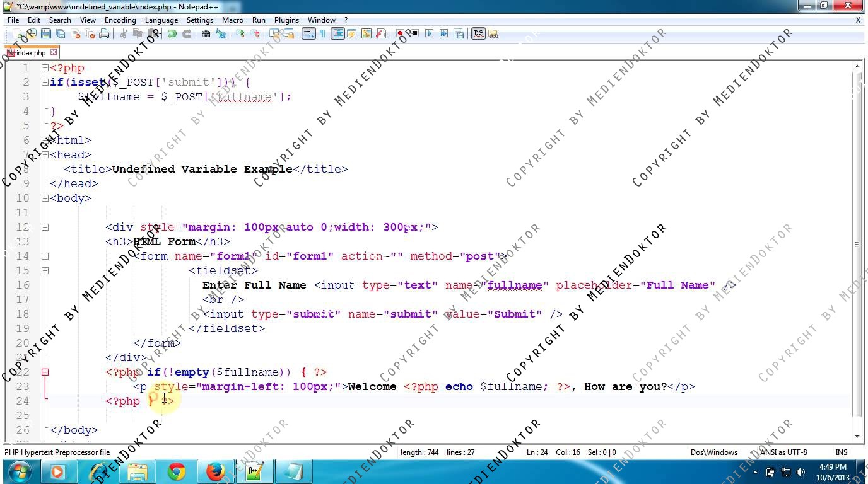
Task: Open the Encoding menu
Action: (x=120, y=20)
